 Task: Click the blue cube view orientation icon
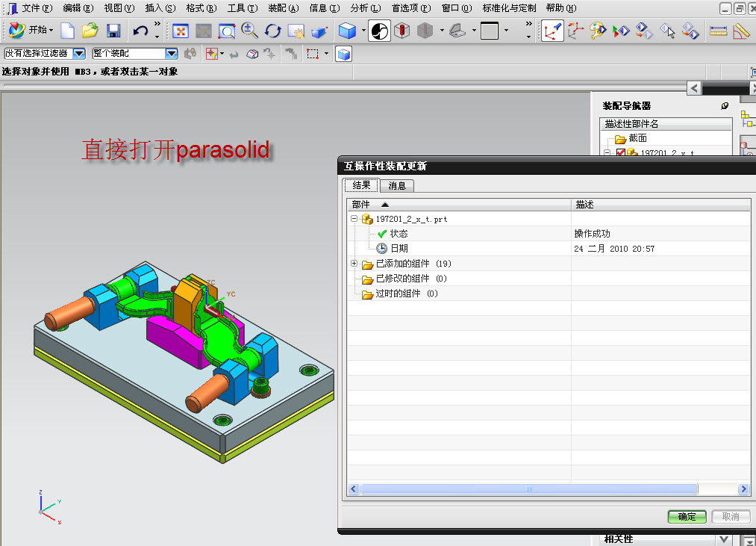(x=347, y=31)
